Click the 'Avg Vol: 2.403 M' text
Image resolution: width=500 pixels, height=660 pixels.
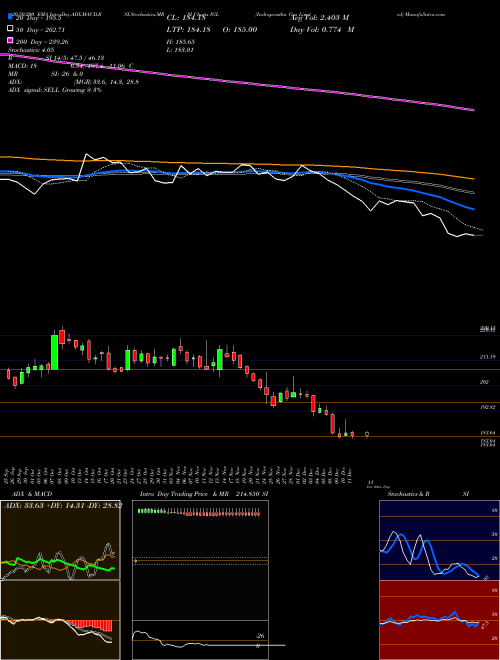tap(319, 17)
